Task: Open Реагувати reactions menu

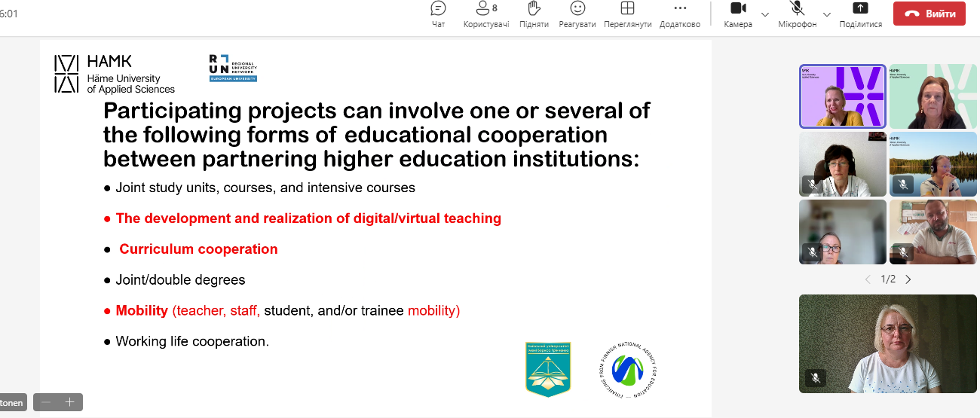Action: tap(577, 15)
